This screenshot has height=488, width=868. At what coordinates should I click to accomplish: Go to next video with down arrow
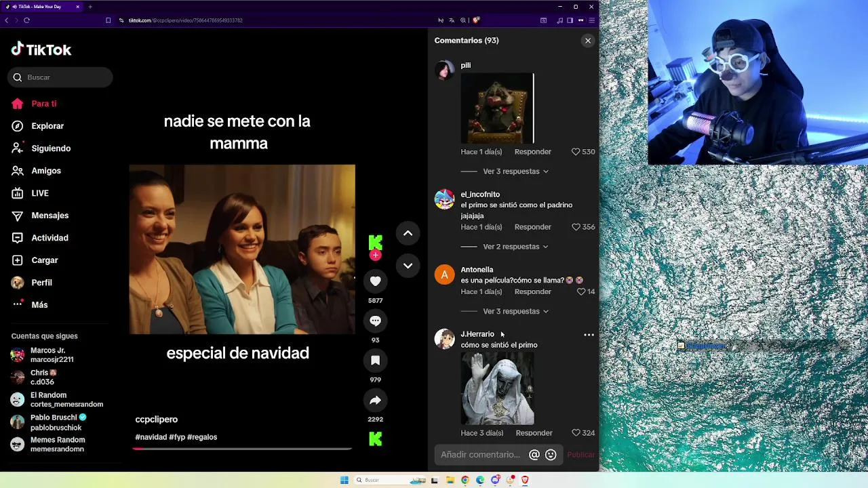click(x=408, y=266)
